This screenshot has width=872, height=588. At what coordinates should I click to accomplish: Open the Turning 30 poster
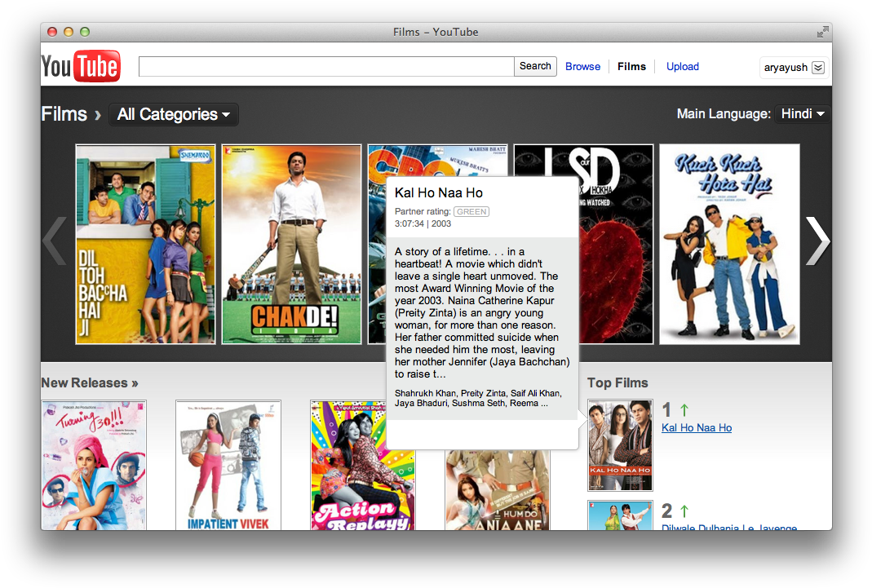[x=94, y=465]
